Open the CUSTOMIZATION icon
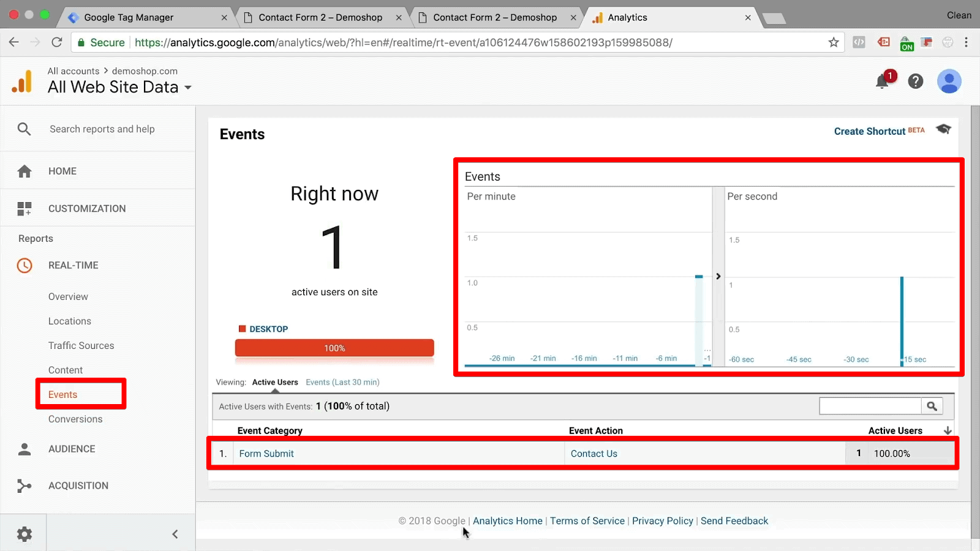980x551 pixels. coord(24,208)
